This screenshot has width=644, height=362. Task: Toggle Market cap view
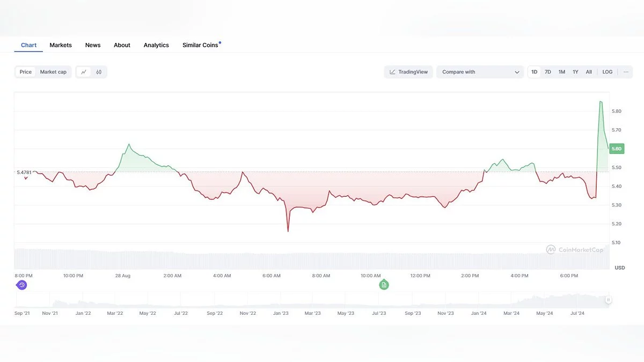[x=53, y=72]
